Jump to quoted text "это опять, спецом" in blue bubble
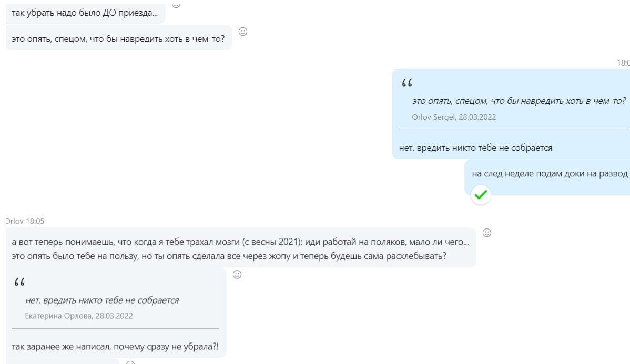The image size is (630, 364). 519,101
